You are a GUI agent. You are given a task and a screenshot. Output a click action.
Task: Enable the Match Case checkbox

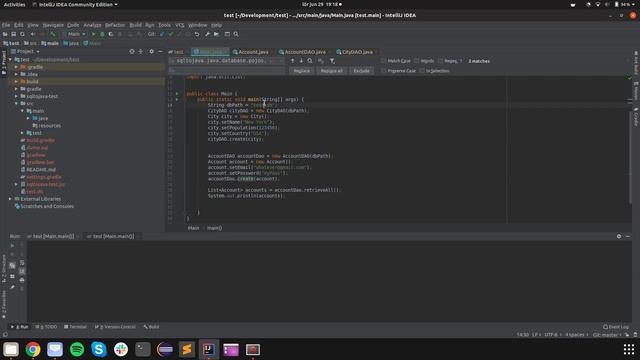click(x=383, y=61)
